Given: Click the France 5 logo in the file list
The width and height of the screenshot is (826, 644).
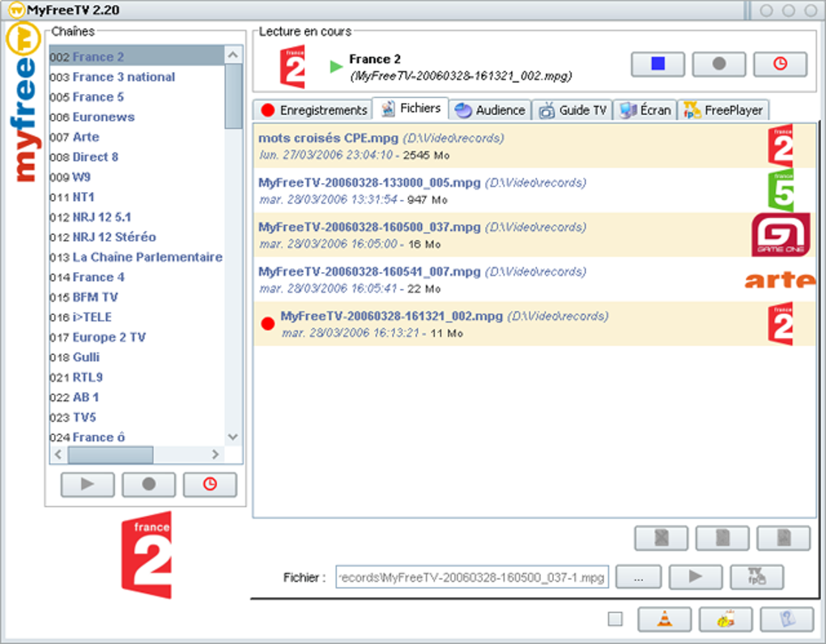Looking at the screenshot, I should pyautogui.click(x=781, y=190).
